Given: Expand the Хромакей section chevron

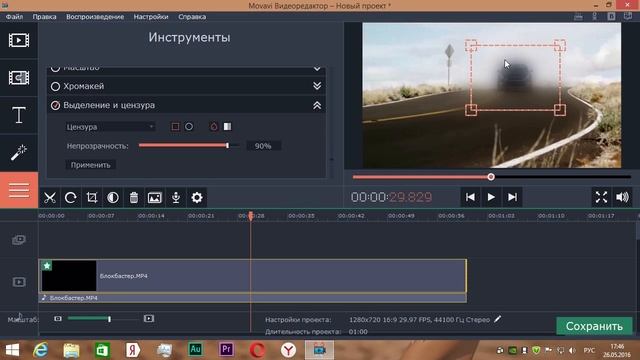Looking at the screenshot, I should [x=317, y=86].
